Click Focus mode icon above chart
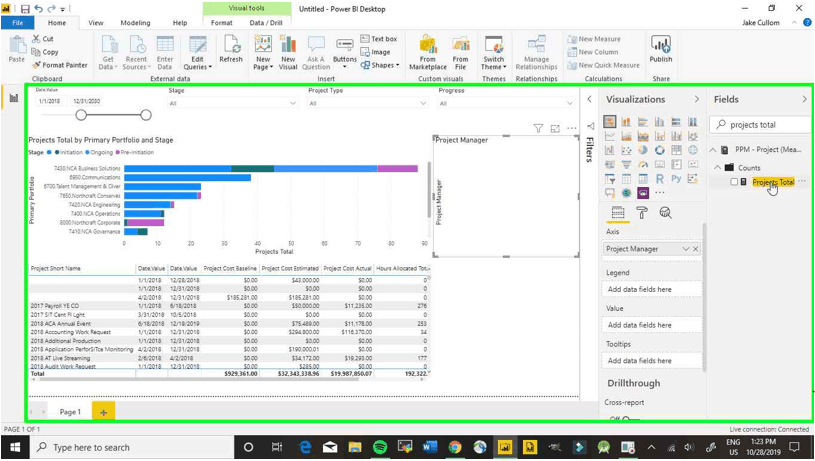Viewport: 815px width, 461px height. 555,128
